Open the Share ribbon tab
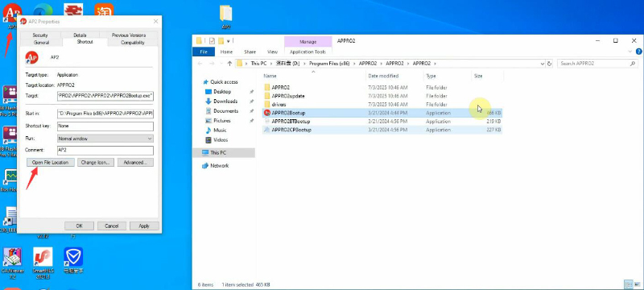 click(x=250, y=52)
